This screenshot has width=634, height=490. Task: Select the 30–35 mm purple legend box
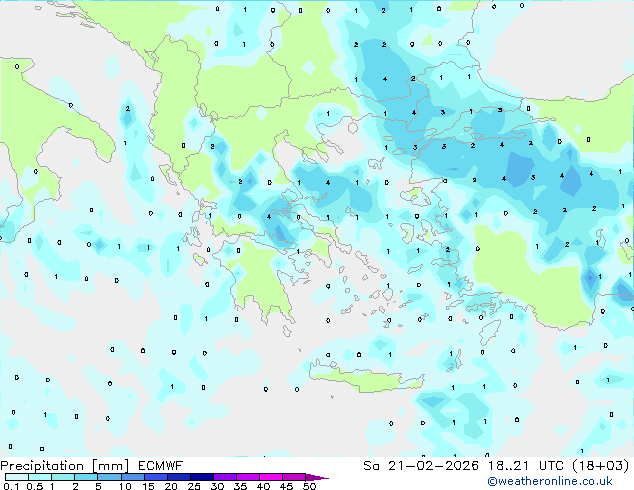point(225,477)
